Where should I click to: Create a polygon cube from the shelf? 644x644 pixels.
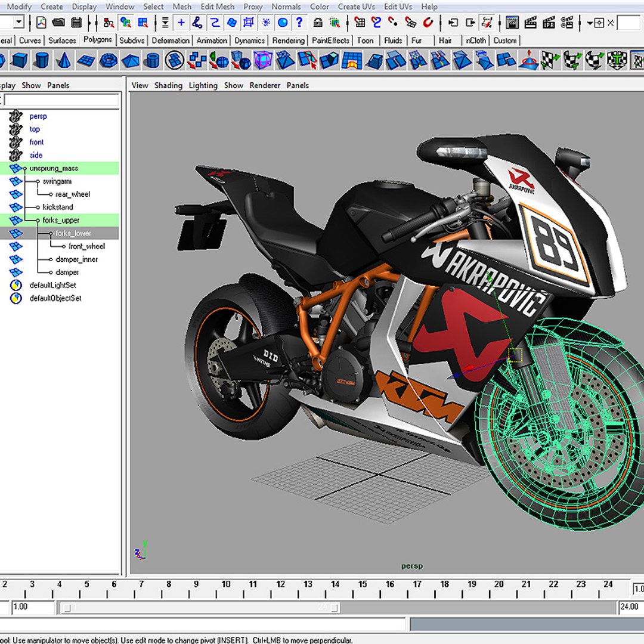[19, 60]
